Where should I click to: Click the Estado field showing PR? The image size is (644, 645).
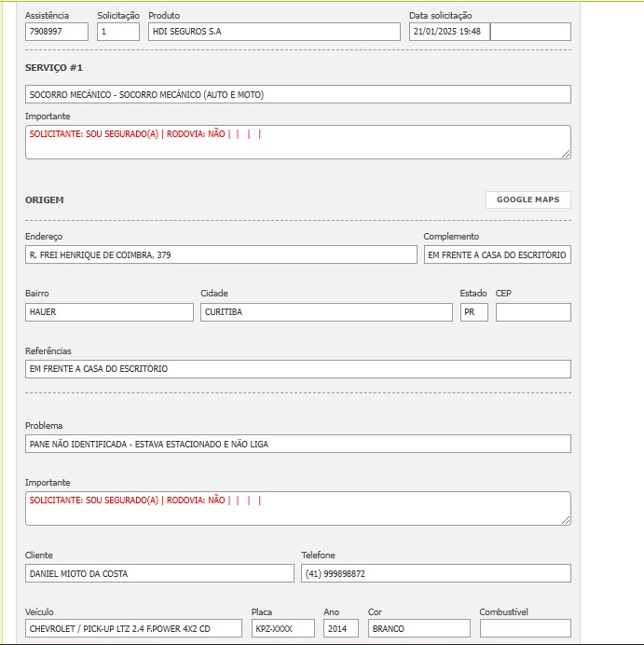[x=473, y=312]
